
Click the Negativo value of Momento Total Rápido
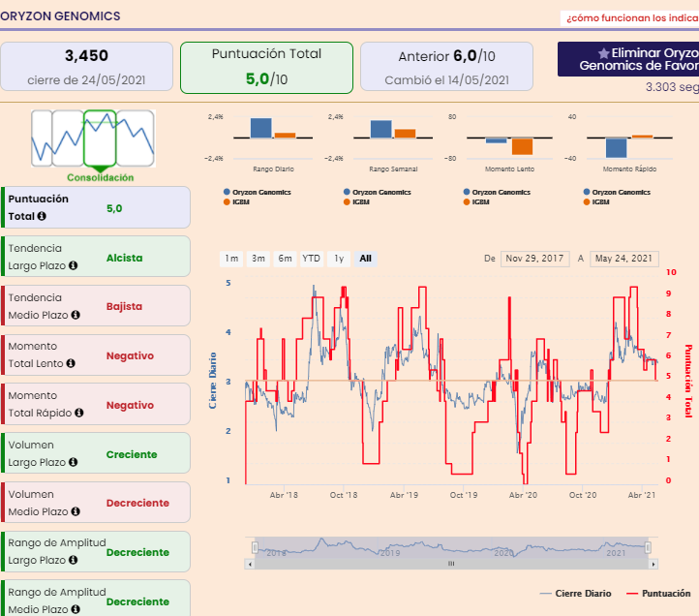click(x=130, y=406)
